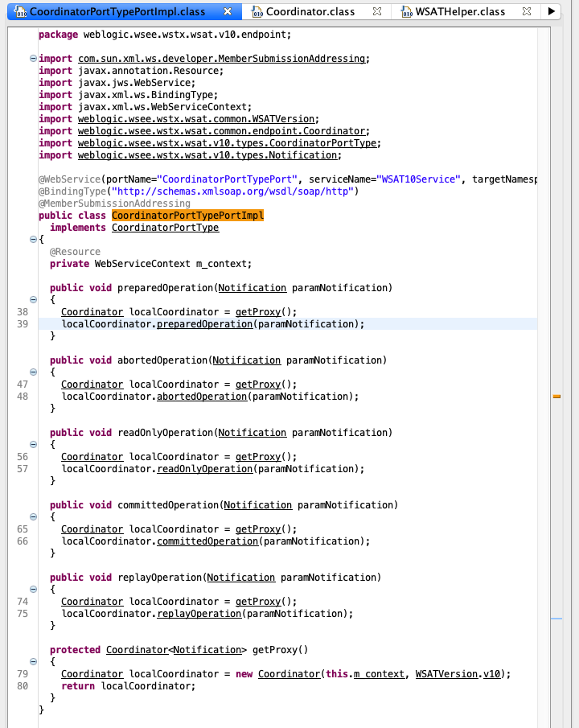Open WSATVersion link on line 79
Screen dimensions: 579x728
coord(446,674)
